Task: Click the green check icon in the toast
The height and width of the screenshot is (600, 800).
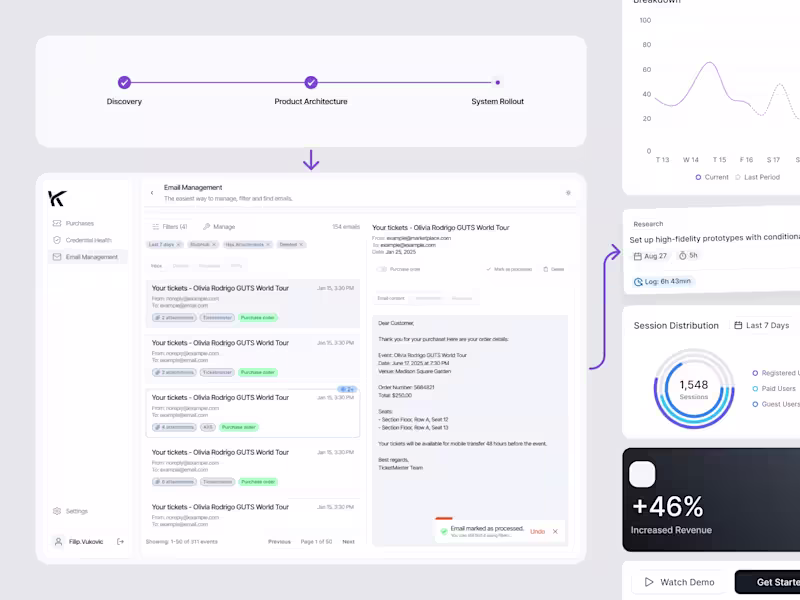Action: (444, 532)
